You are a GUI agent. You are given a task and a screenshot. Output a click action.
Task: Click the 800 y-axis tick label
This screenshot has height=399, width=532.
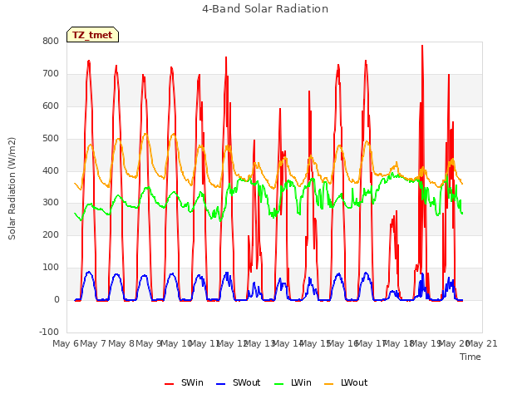pyautogui.click(x=51, y=42)
